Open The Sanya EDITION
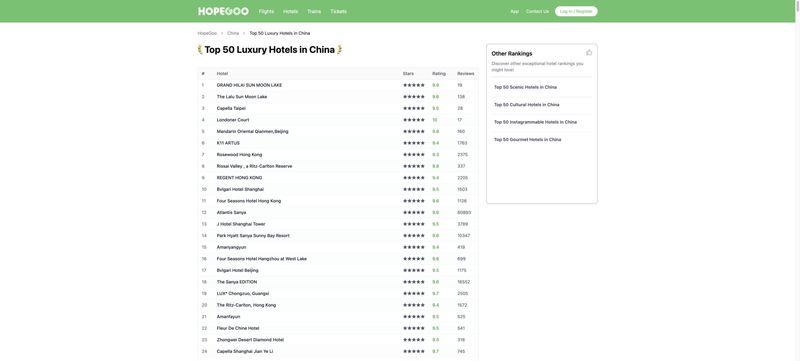 [237, 282]
